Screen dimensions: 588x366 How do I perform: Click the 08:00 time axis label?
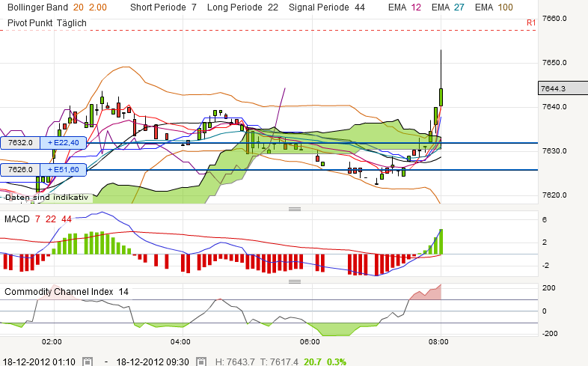[x=438, y=341]
